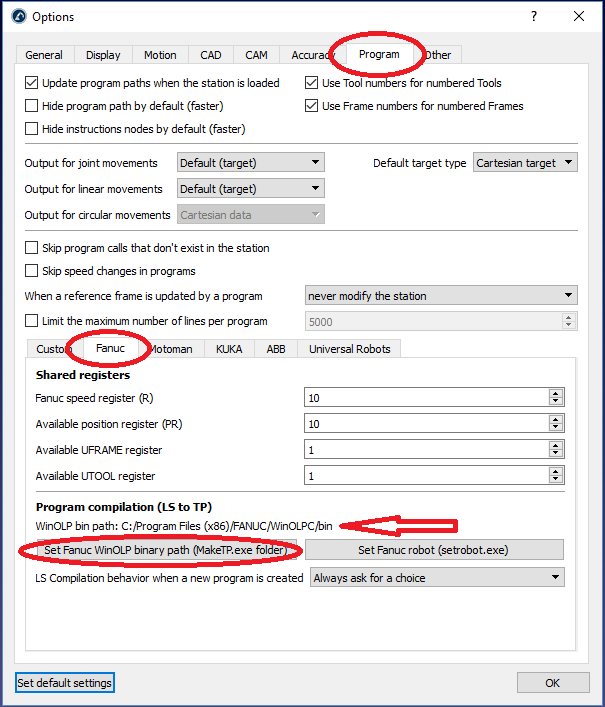Switch to the Motoman tab
The image size is (605, 707).
tap(171, 349)
